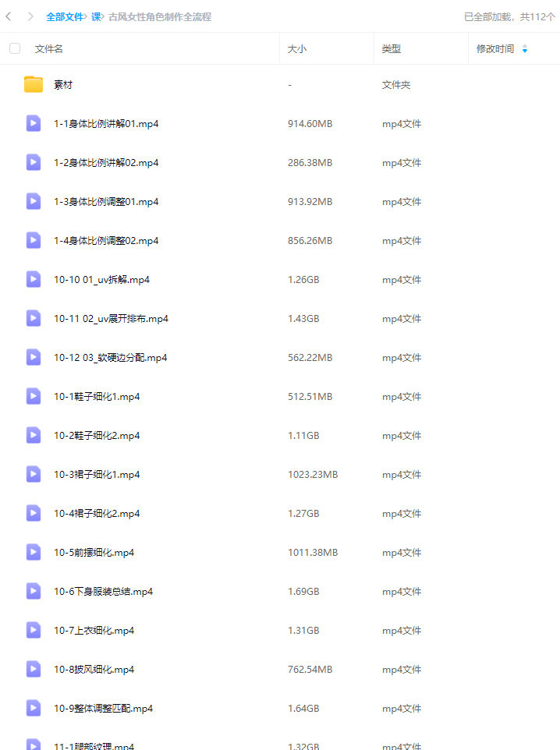Sort by 文件名 column header
Image resolution: width=560 pixels, height=750 pixels.
(48, 49)
